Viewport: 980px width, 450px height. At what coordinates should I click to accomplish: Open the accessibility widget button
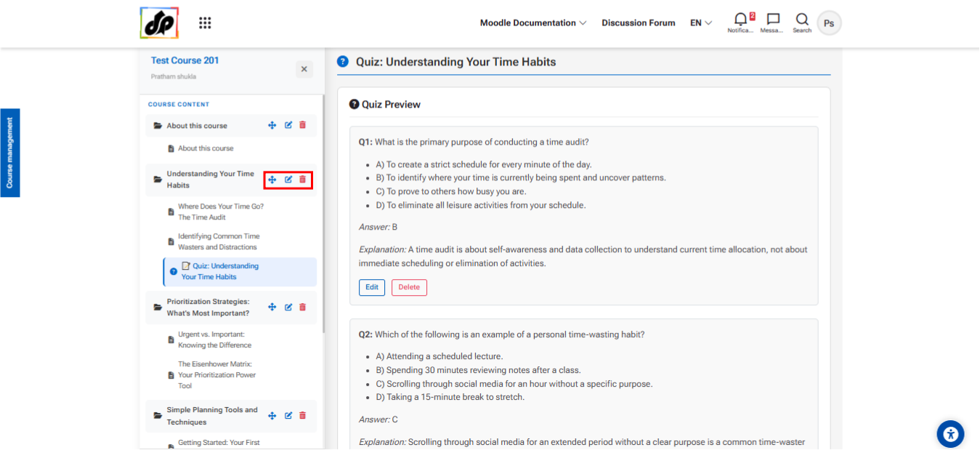(950, 434)
